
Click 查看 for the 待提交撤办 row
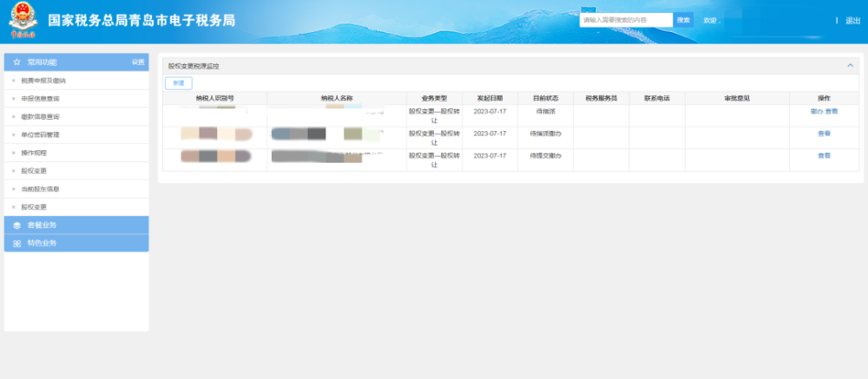coord(824,156)
